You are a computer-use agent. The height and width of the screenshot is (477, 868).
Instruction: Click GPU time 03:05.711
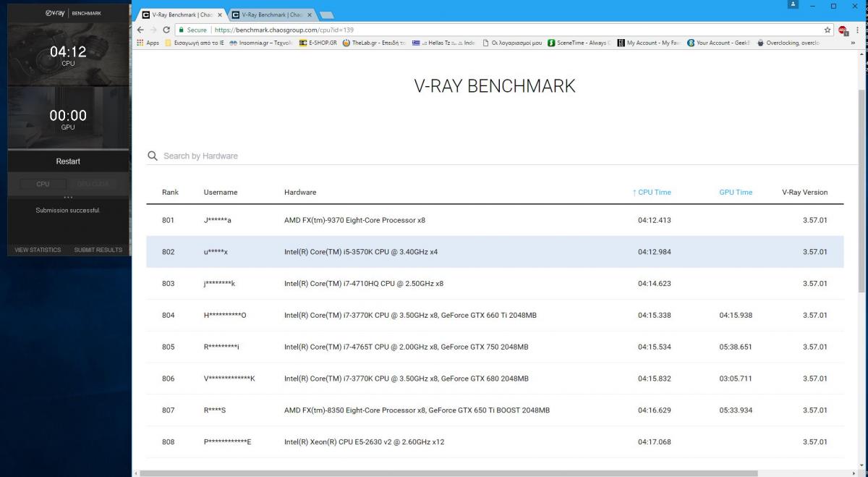pyautogui.click(x=735, y=379)
